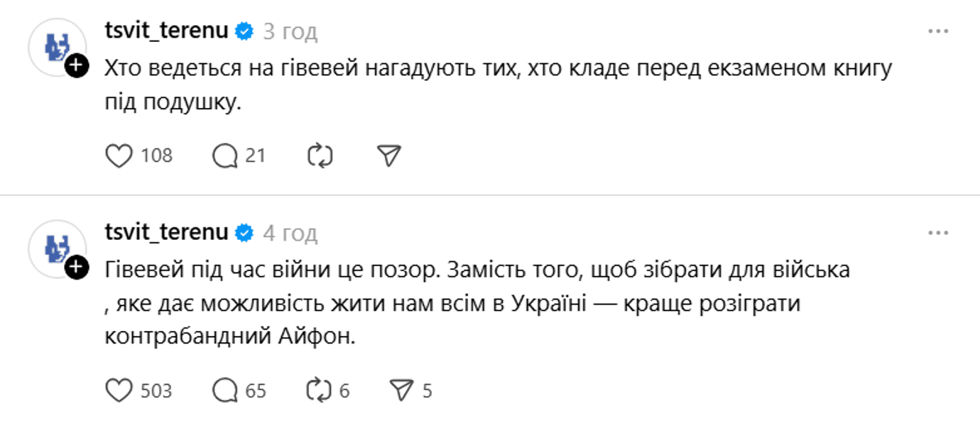Follow tsvit_terenu via plus badge on second avatar

click(77, 268)
